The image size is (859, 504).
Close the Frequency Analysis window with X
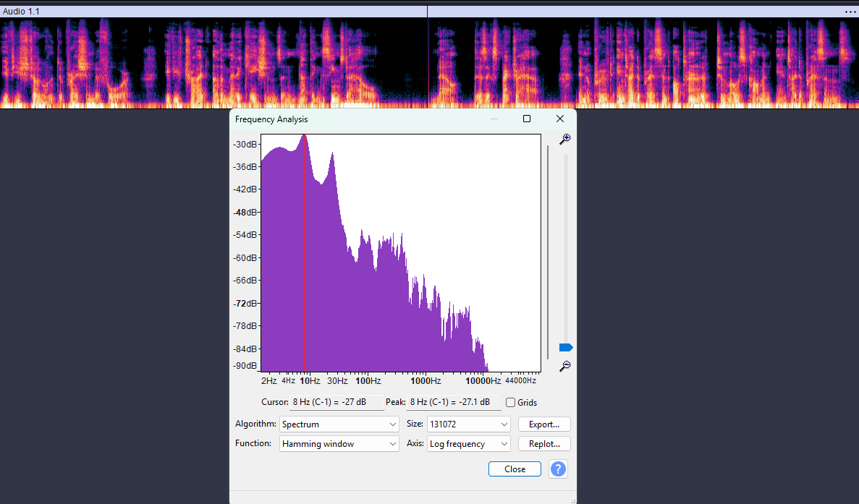tap(560, 119)
